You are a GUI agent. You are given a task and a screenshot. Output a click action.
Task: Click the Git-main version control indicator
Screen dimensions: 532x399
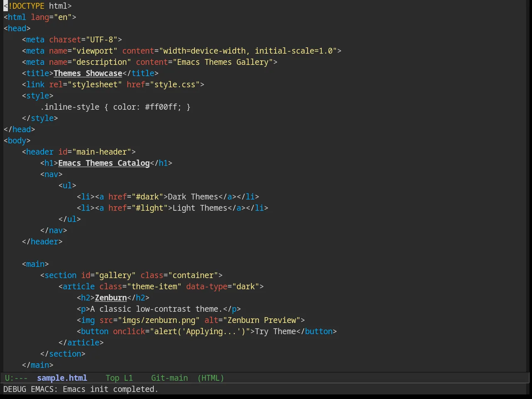[169, 378]
